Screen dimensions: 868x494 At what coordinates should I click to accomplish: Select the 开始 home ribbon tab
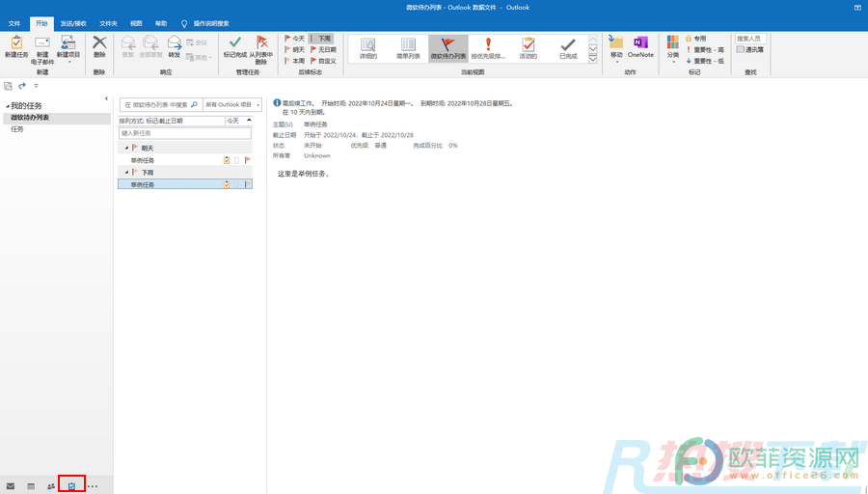click(x=41, y=23)
